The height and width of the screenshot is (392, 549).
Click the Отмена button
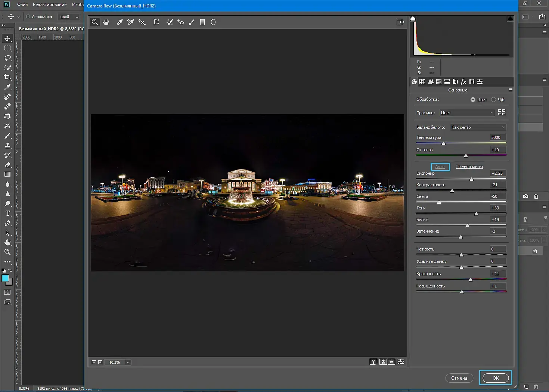coord(459,378)
